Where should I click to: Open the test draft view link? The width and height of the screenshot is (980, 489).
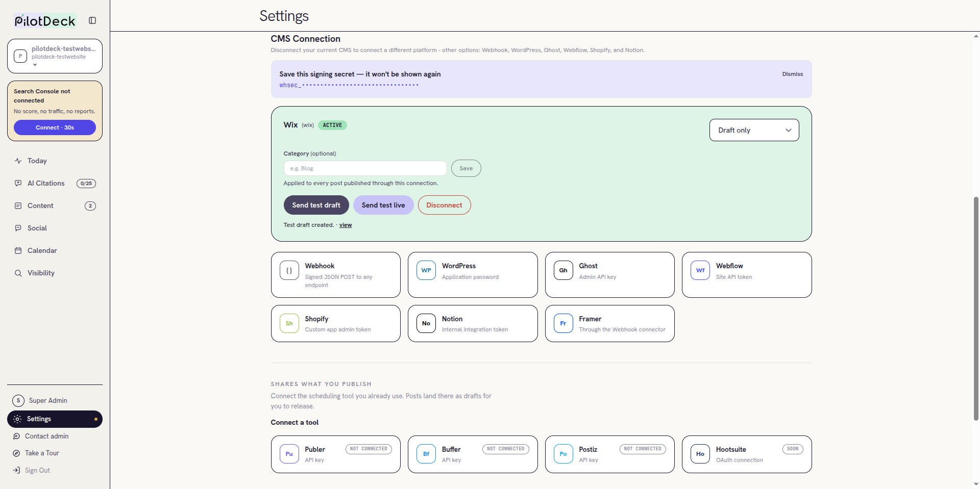(346, 225)
